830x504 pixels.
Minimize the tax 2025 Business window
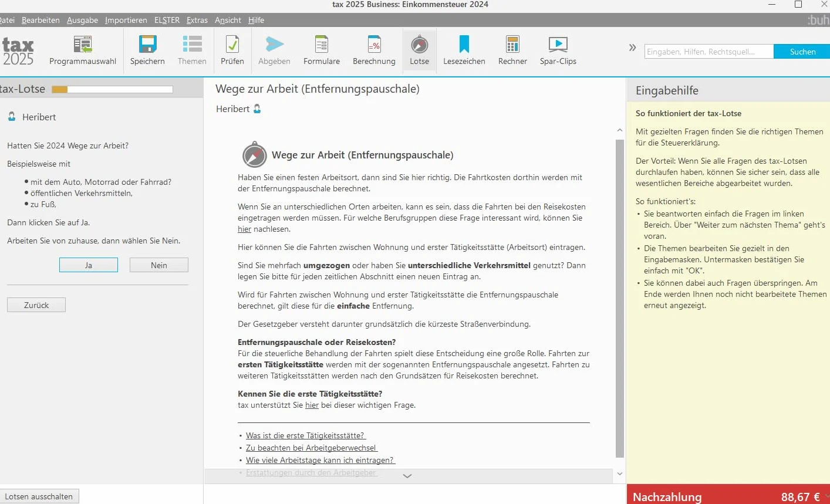click(772, 4)
